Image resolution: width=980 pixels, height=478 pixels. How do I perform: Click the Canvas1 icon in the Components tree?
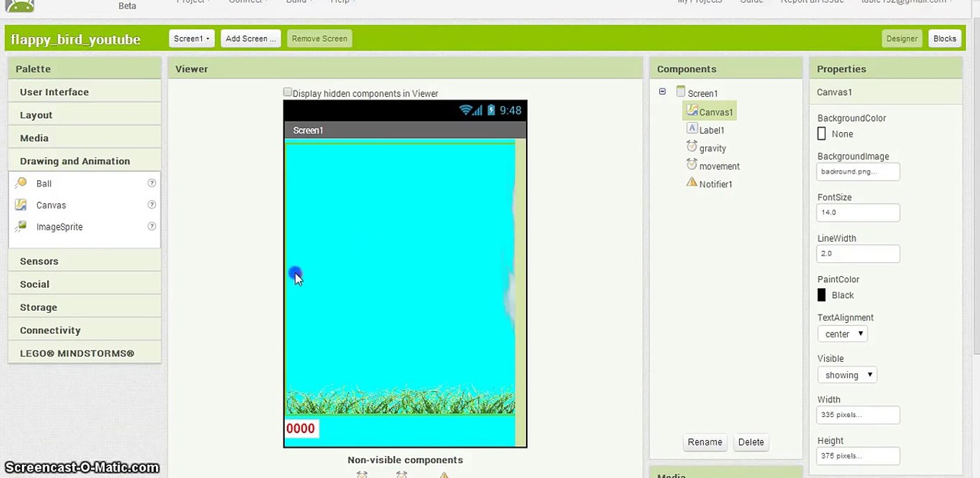[x=692, y=111]
